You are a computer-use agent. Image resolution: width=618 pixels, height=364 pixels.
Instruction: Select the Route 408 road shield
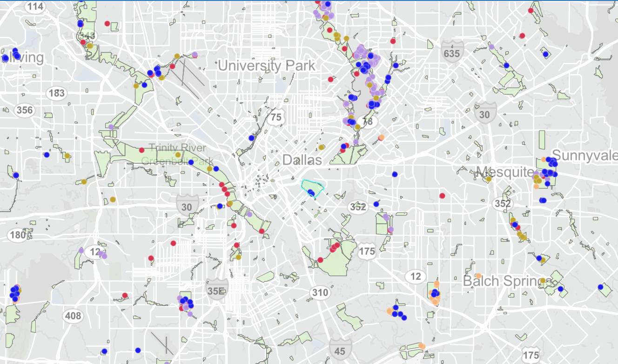click(x=73, y=316)
